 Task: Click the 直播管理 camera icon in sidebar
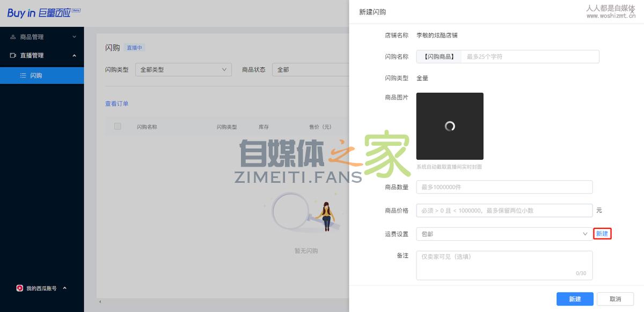(x=13, y=55)
